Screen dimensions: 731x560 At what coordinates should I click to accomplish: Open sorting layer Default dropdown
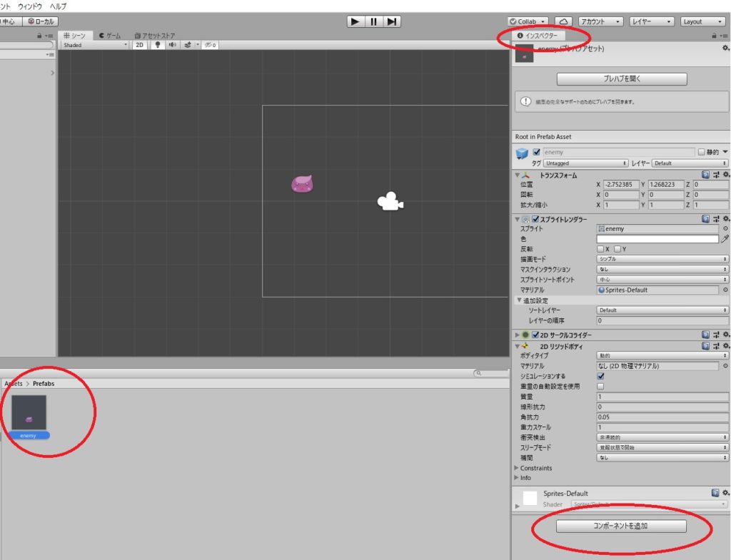662,310
